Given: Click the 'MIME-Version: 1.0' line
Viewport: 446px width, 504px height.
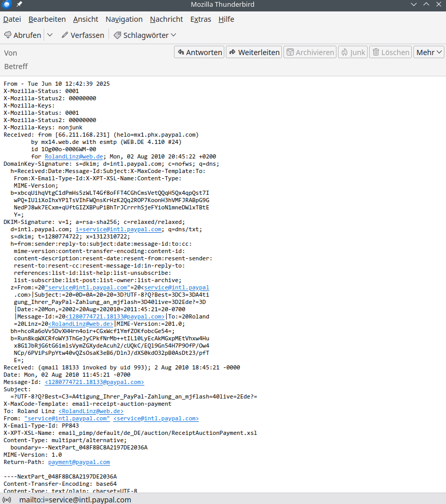Looking at the screenshot, I should pos(33,455).
